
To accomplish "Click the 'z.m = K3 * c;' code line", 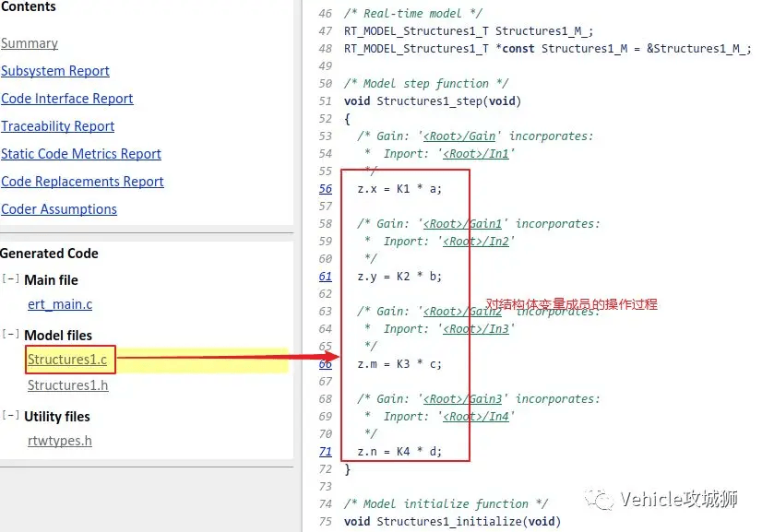I will pyautogui.click(x=399, y=364).
